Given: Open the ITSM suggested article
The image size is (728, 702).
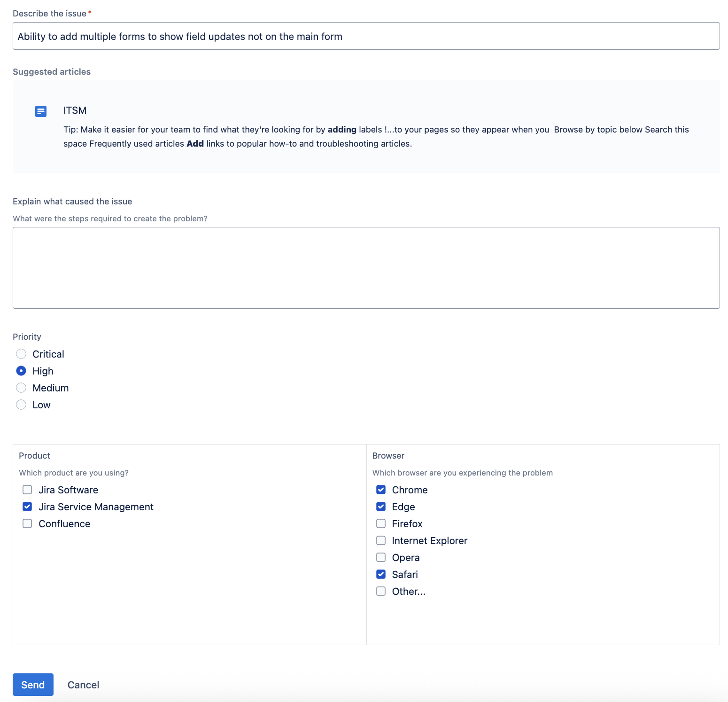Looking at the screenshot, I should (75, 110).
